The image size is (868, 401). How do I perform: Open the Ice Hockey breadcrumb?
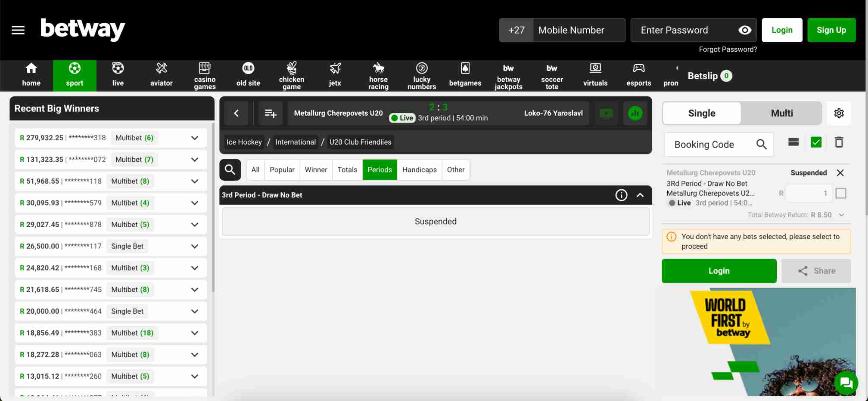244,142
